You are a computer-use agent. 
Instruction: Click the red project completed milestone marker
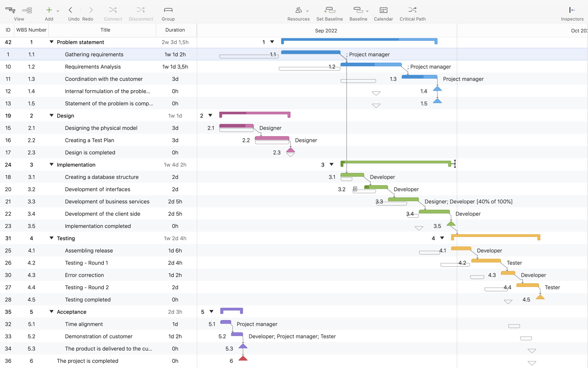pos(243,358)
